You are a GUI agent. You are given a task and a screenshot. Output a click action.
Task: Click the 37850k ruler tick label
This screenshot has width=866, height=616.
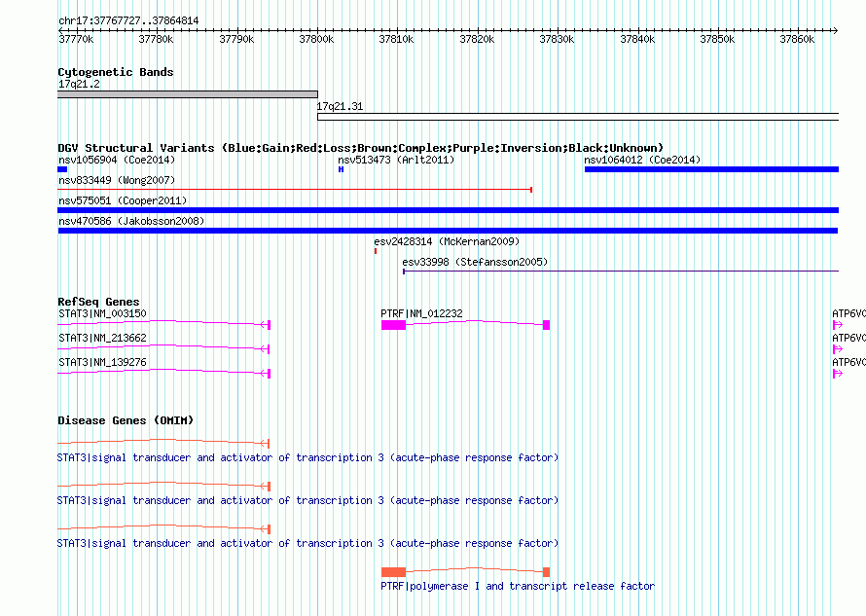click(717, 39)
